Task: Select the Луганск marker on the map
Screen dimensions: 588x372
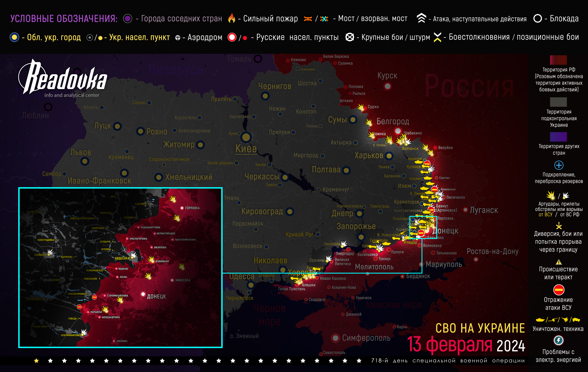Action: [x=465, y=210]
